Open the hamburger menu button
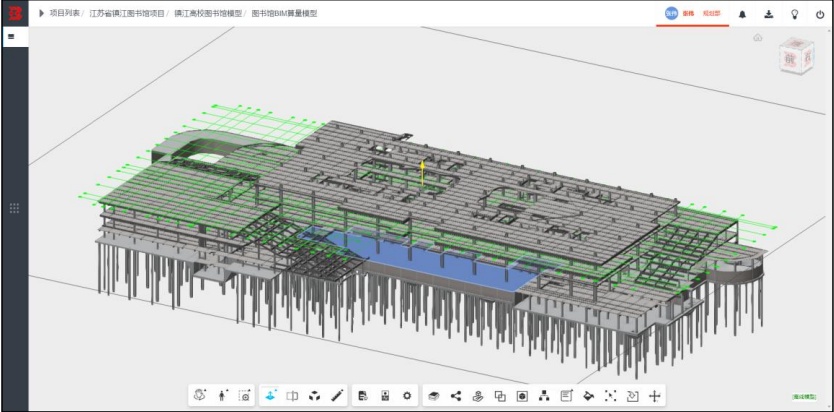 [11, 37]
